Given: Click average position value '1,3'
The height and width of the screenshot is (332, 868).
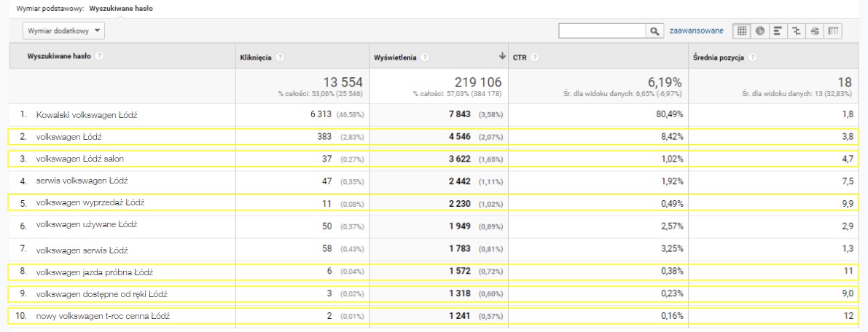Looking at the screenshot, I should coord(848,250).
